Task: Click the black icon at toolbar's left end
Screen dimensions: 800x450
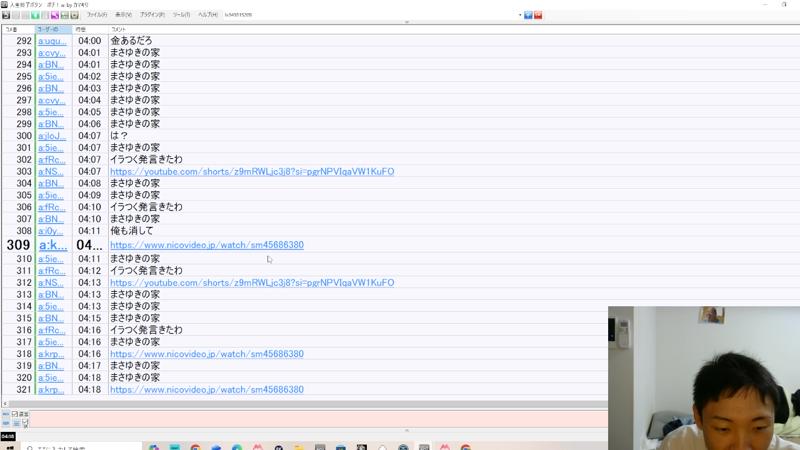Action: tap(6, 15)
